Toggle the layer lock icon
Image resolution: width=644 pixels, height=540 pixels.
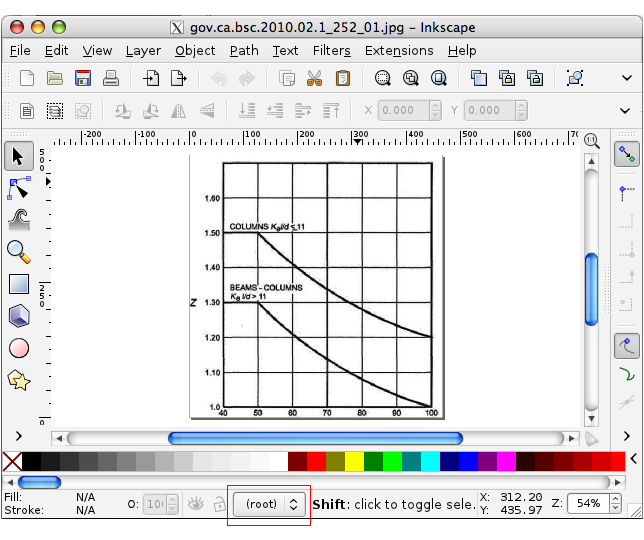click(x=219, y=504)
